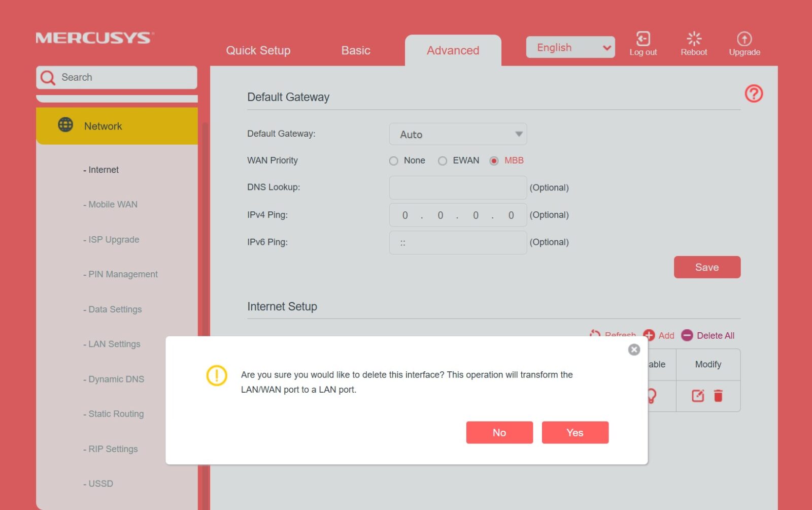Click the Upgrade icon
The height and width of the screenshot is (510, 812).
point(744,39)
